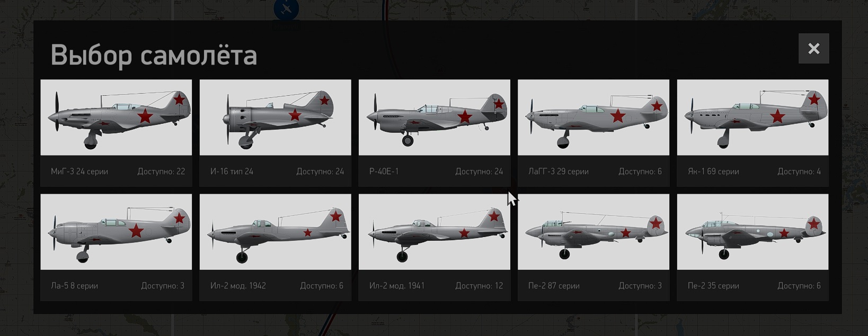The height and width of the screenshot is (336, 868).
Task: Click the Ла-5 8 серии name label
Action: click(x=74, y=286)
